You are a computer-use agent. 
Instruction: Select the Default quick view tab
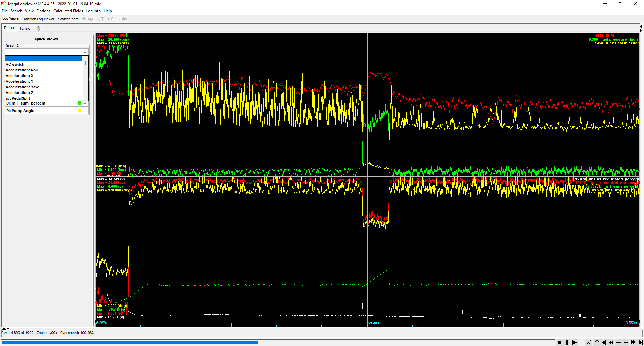[x=10, y=28]
